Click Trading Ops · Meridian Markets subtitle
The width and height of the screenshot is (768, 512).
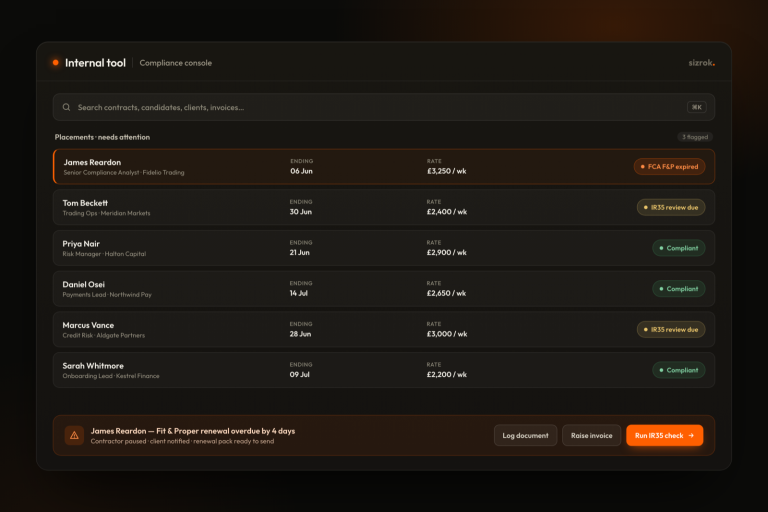pos(106,213)
